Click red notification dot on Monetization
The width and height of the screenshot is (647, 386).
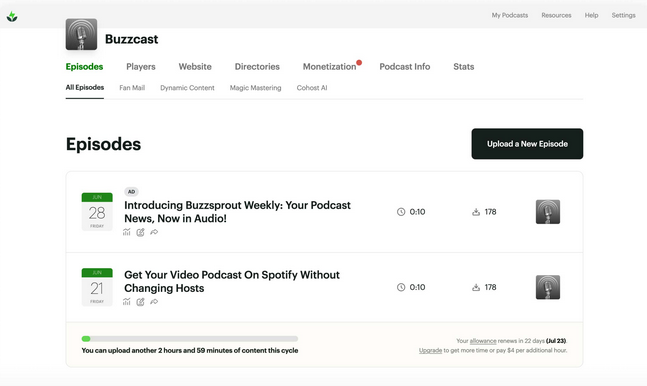pos(359,63)
